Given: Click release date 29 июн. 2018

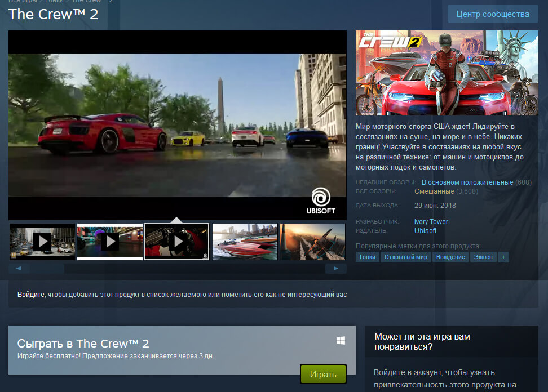Looking at the screenshot, I should coord(435,205).
